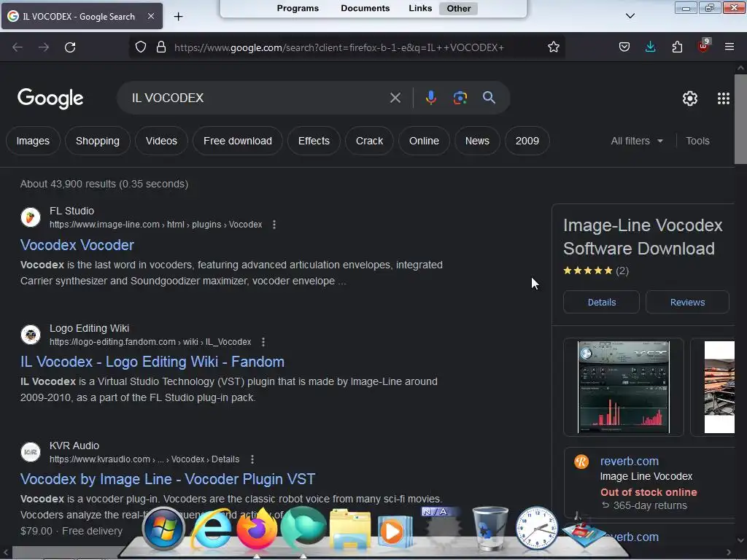747x560 pixels.
Task: Open uBlock Origin extension icon
Action: click(x=703, y=46)
